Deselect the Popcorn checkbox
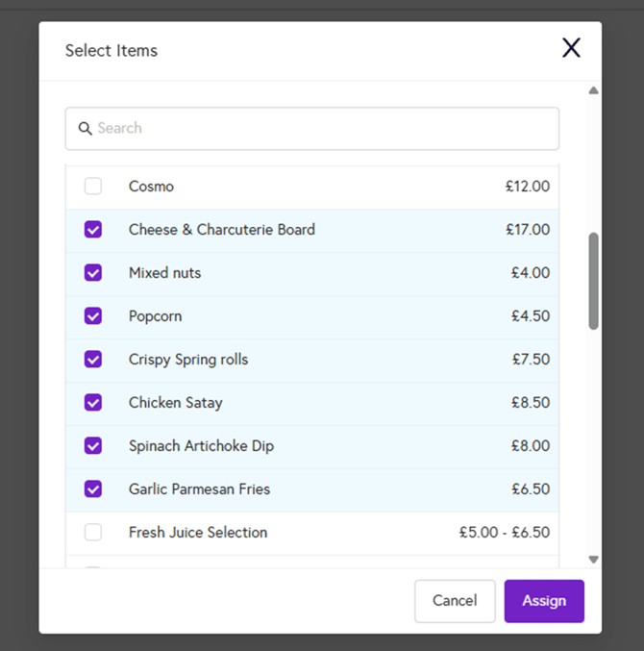The height and width of the screenshot is (651, 644). click(93, 316)
